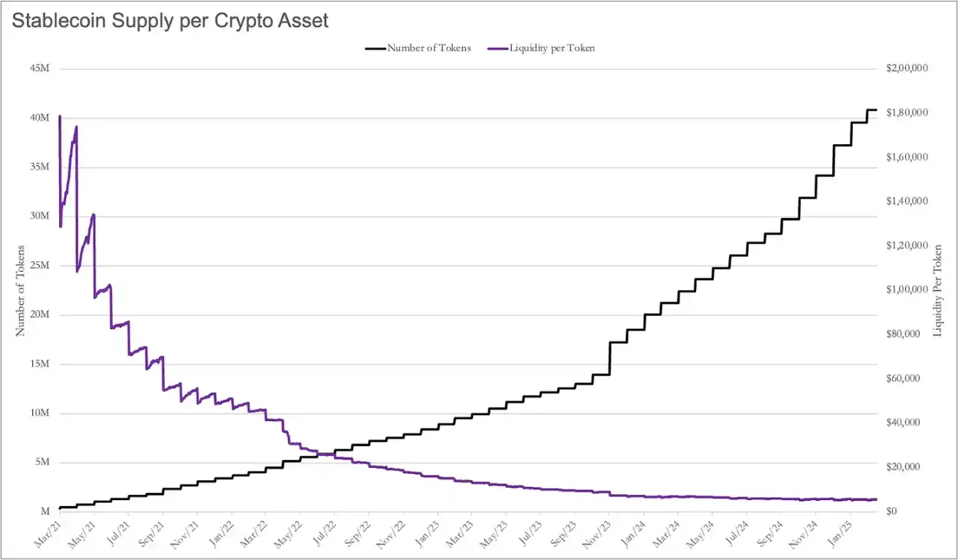958x560 pixels.
Task: Click the purple line's initial peak near Mar/21
Action: [x=59, y=116]
